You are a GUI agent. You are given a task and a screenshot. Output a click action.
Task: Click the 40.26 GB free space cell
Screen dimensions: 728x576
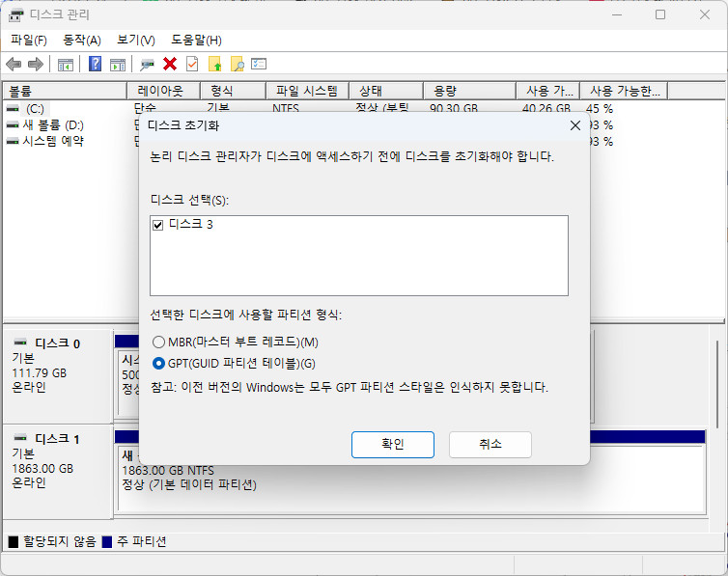[x=546, y=109]
